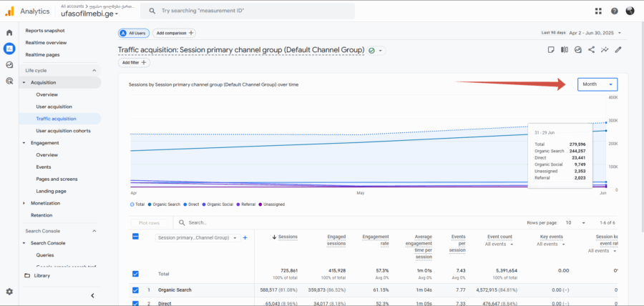Open Realtime pages
Screen dimensions: 644x306
[x=42, y=54]
